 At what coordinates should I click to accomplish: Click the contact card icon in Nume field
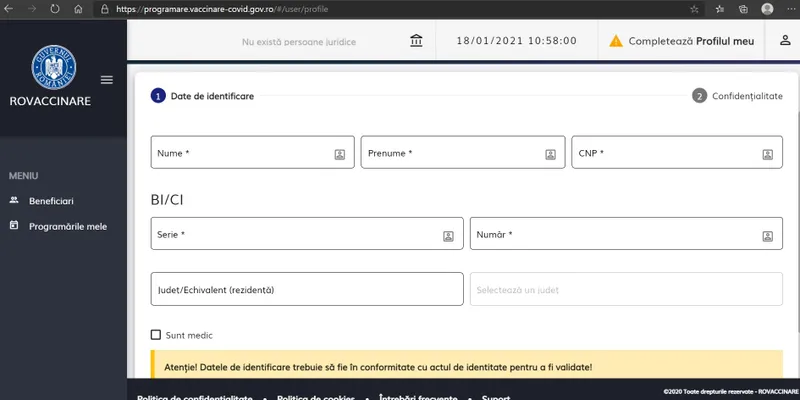pyautogui.click(x=340, y=154)
